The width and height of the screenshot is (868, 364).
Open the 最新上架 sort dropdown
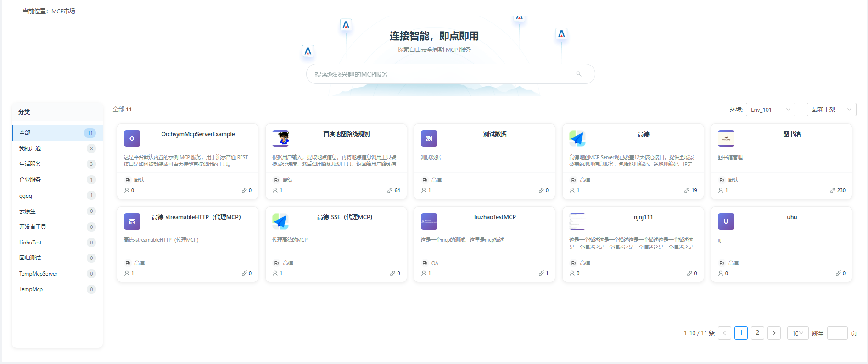pos(831,110)
